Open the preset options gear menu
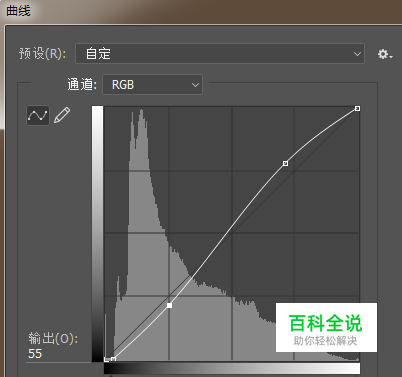Screen dimensions: 402x377 click(x=385, y=54)
